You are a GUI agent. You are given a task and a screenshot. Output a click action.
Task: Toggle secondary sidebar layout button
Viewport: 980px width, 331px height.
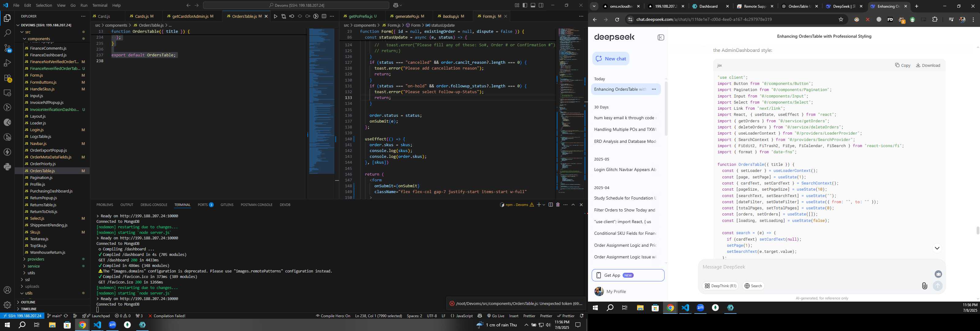pyautogui.click(x=541, y=5)
